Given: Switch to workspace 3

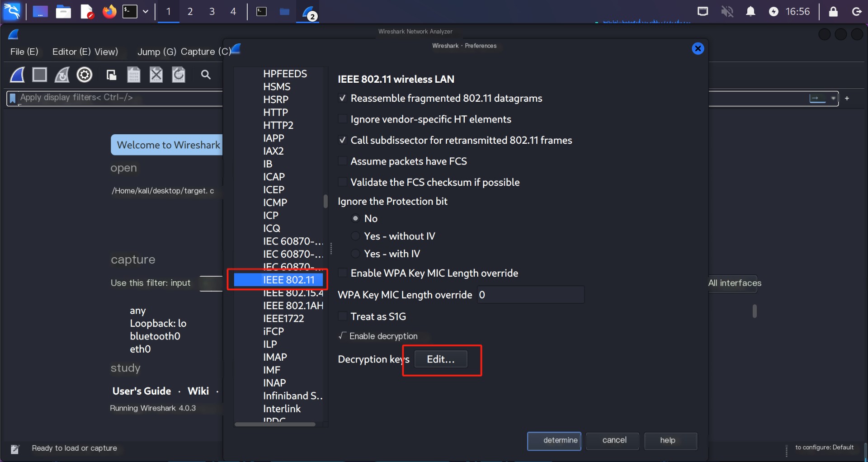Looking at the screenshot, I should [x=212, y=11].
